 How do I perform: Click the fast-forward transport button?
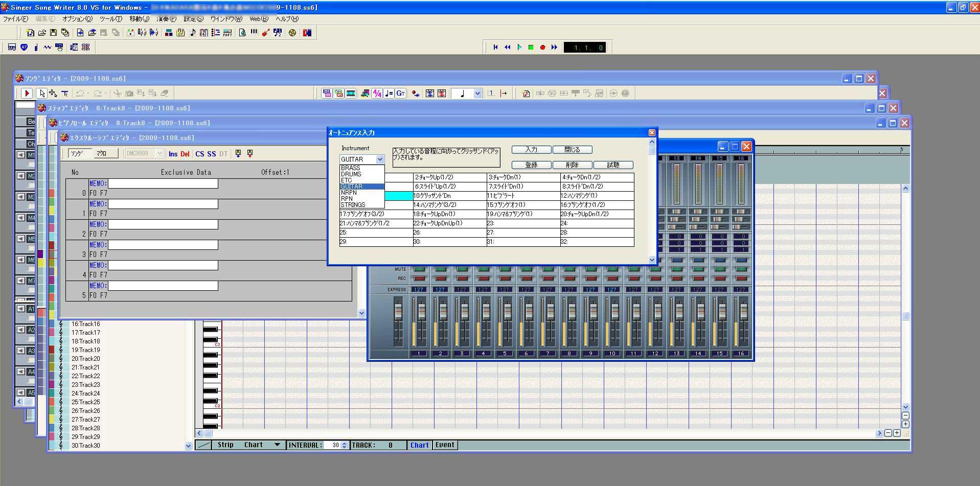555,47
